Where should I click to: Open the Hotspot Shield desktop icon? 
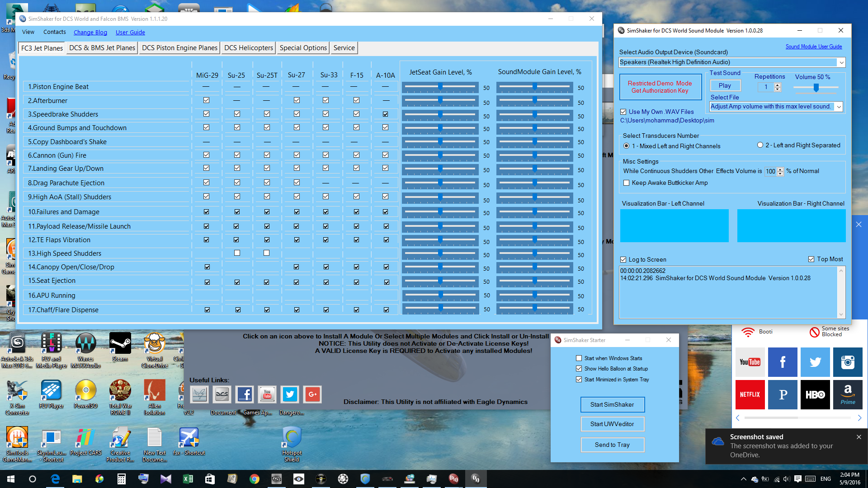(292, 444)
